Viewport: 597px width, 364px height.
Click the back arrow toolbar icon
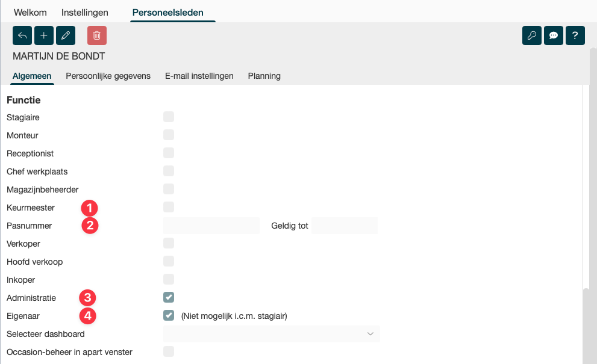coord(22,35)
